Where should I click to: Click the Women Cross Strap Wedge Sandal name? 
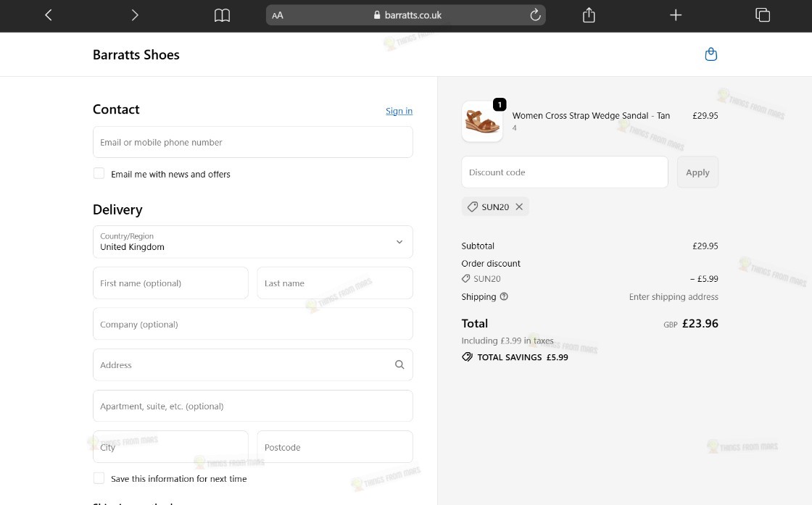[591, 115]
